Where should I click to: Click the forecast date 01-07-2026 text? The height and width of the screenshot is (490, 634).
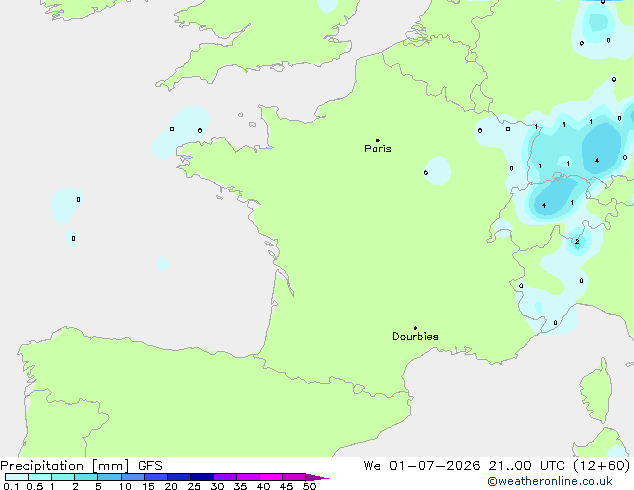tap(435, 466)
